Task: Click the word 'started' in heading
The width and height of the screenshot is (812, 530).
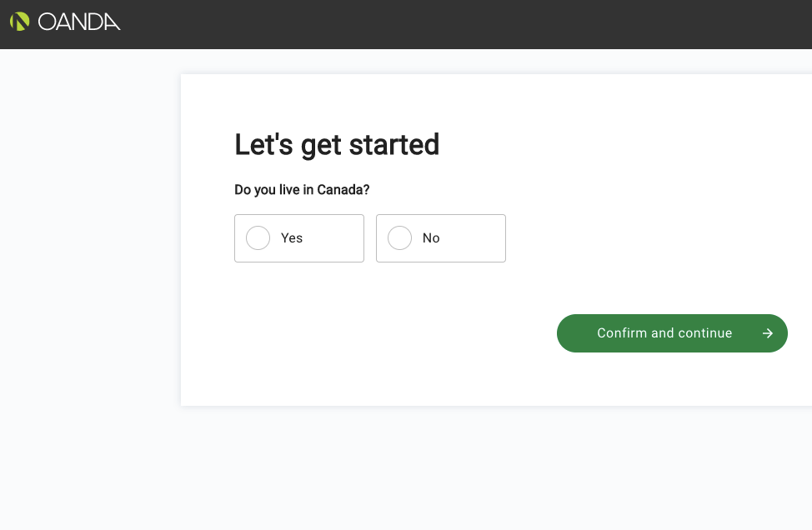Action: 394,145
